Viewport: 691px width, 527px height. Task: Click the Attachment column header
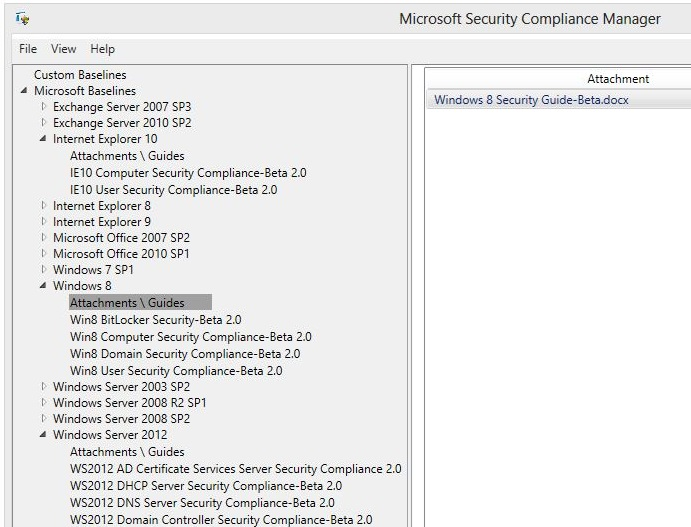[x=617, y=79]
